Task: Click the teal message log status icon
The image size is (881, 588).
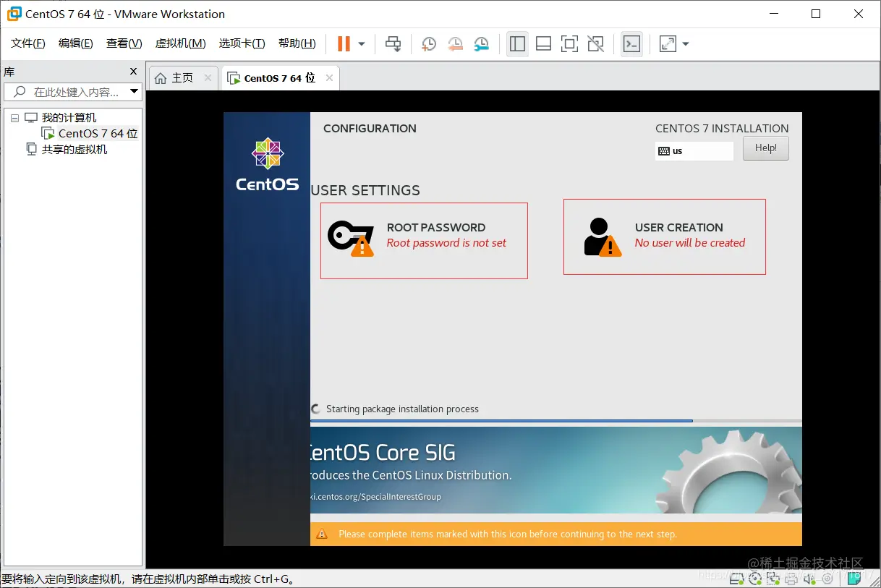Action: [x=854, y=578]
